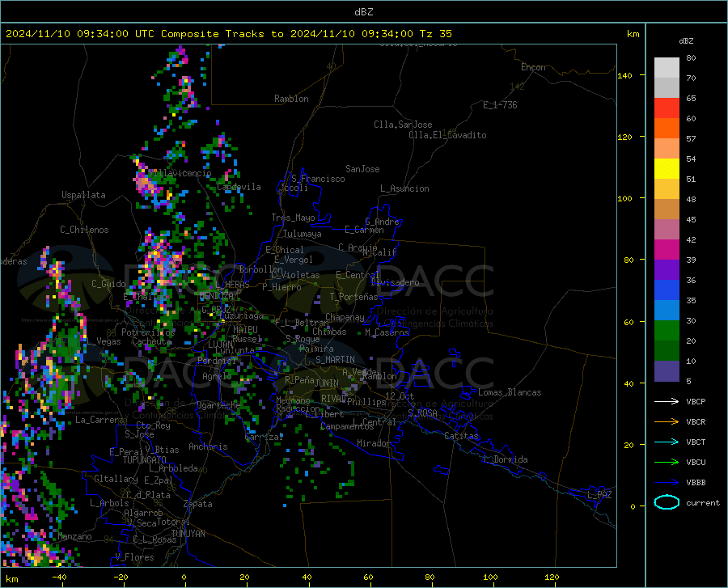The width and height of the screenshot is (728, 588).
Task: Click the 60 km tick on bottom axis
Action: point(368,577)
